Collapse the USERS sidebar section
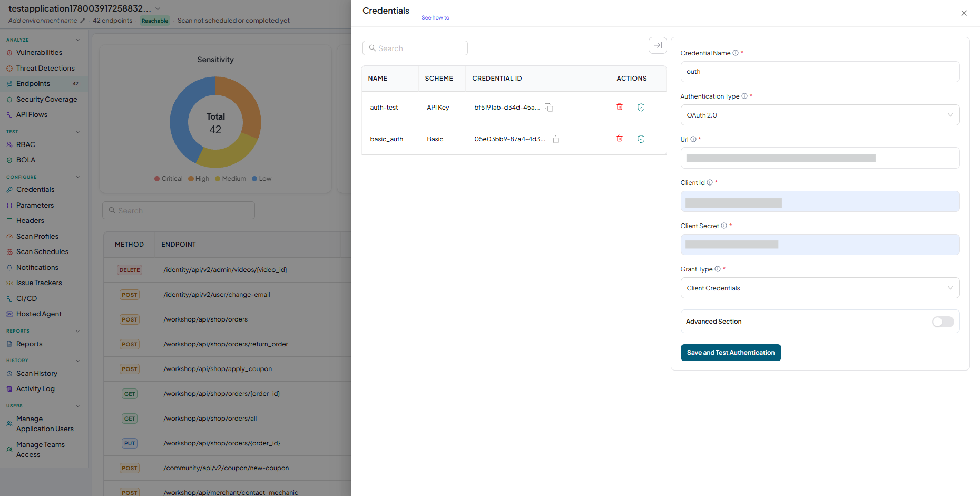 tap(77, 406)
